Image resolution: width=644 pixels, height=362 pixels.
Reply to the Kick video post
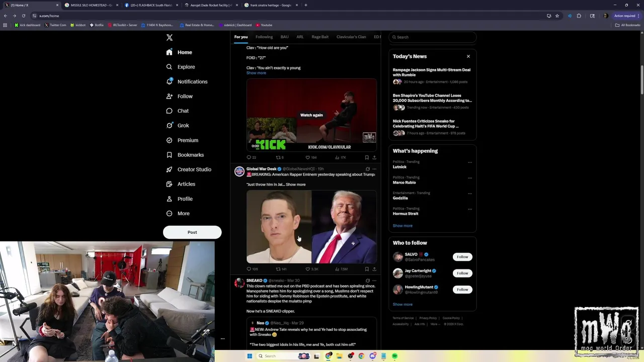point(251,157)
